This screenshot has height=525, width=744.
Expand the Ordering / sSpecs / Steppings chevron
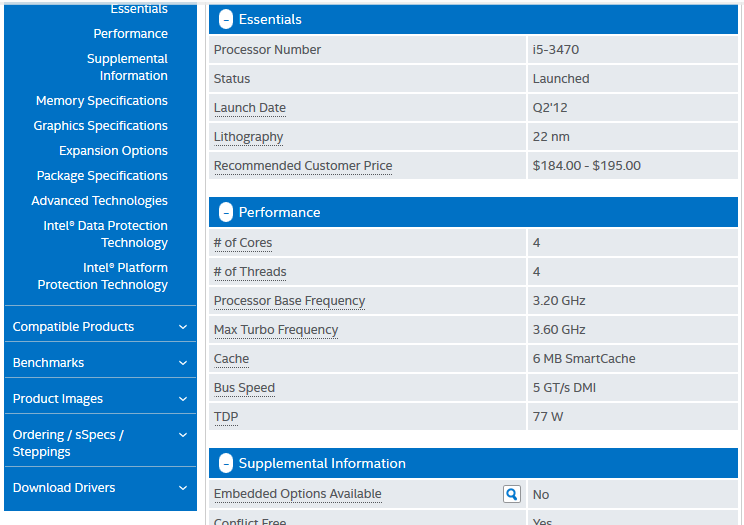183,435
